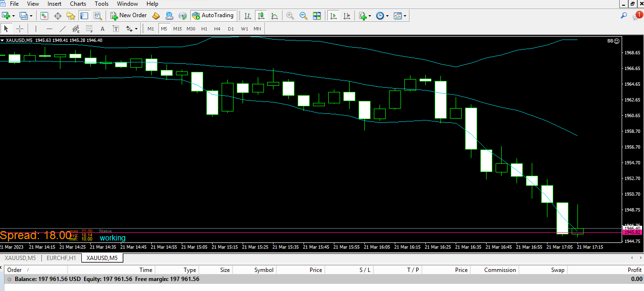The width and height of the screenshot is (644, 291).
Task: Open the Window menu
Action: pyautogui.click(x=127, y=4)
